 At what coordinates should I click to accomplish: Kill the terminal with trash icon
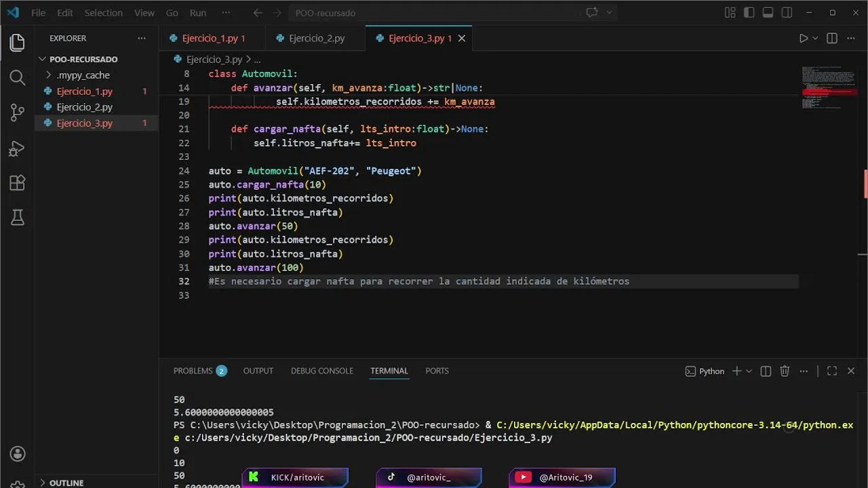(x=785, y=371)
